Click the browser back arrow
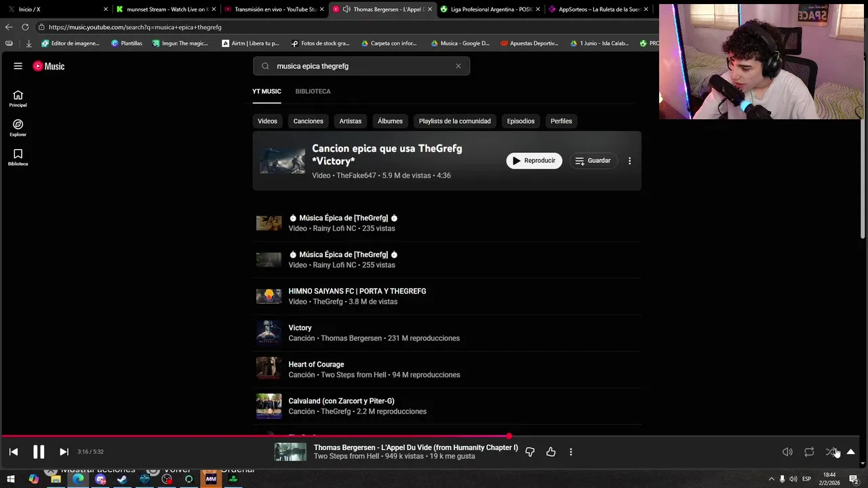The image size is (868, 488). pos(9,27)
